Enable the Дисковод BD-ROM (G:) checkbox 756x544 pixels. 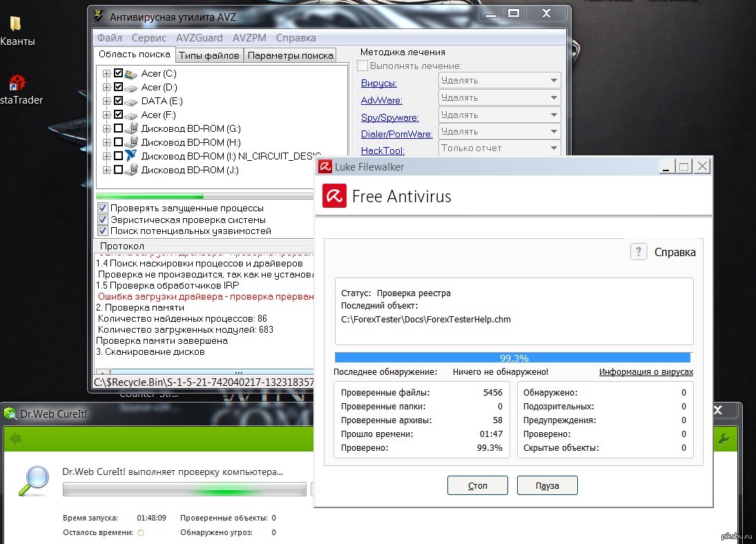pyautogui.click(x=118, y=128)
